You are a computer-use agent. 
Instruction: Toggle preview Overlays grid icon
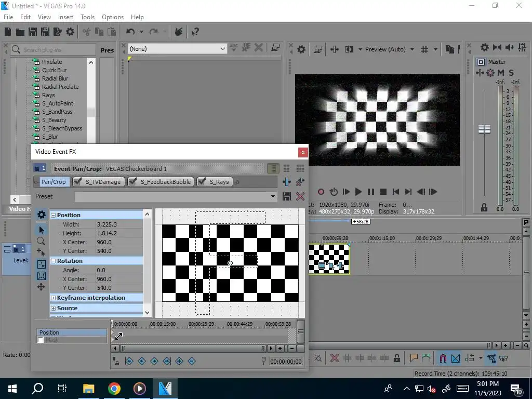(424, 49)
